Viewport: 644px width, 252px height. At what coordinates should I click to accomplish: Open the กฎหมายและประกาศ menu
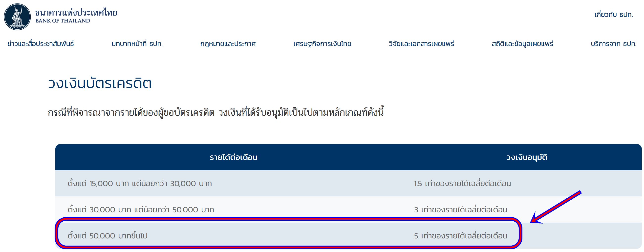pyautogui.click(x=228, y=44)
